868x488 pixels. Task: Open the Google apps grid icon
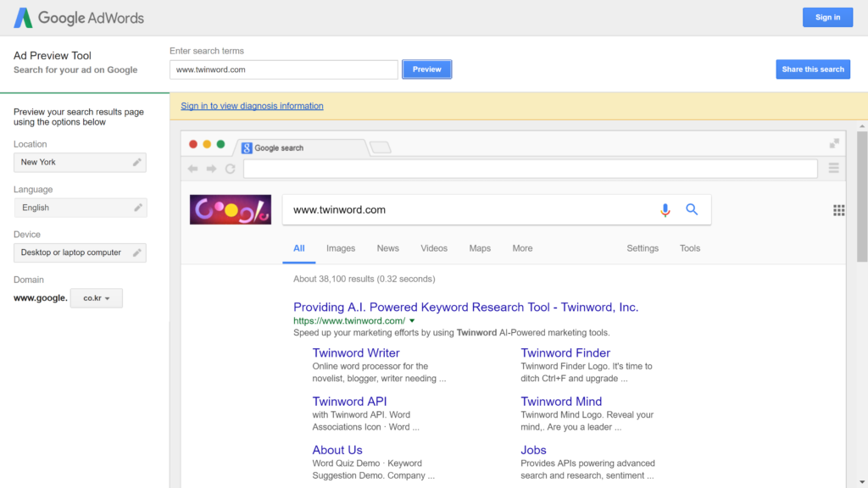(838, 210)
